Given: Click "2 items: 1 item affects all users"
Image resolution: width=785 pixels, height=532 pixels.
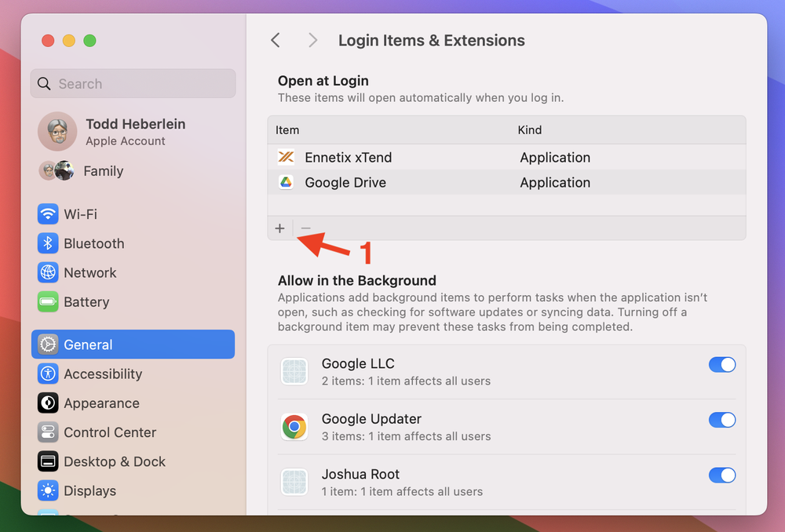Looking at the screenshot, I should [x=406, y=381].
